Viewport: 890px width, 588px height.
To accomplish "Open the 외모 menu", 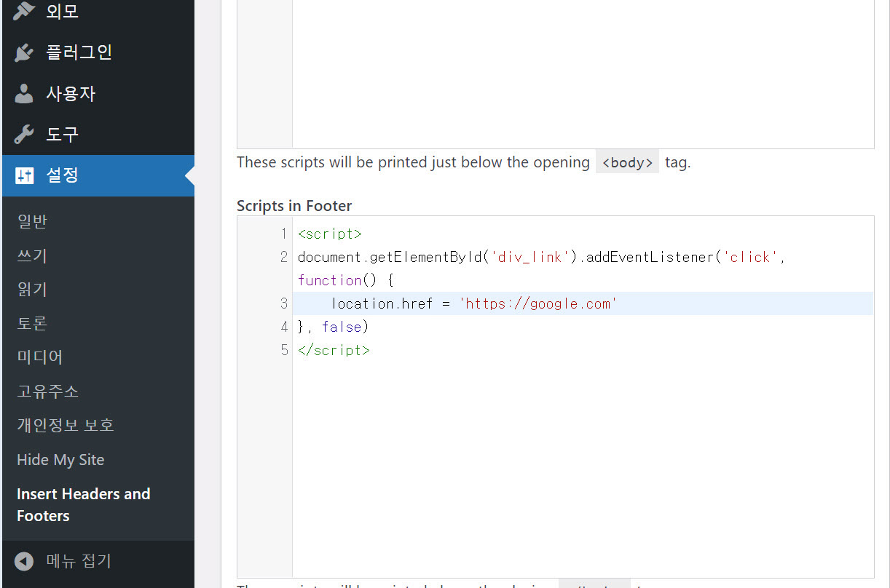I will click(98, 11).
